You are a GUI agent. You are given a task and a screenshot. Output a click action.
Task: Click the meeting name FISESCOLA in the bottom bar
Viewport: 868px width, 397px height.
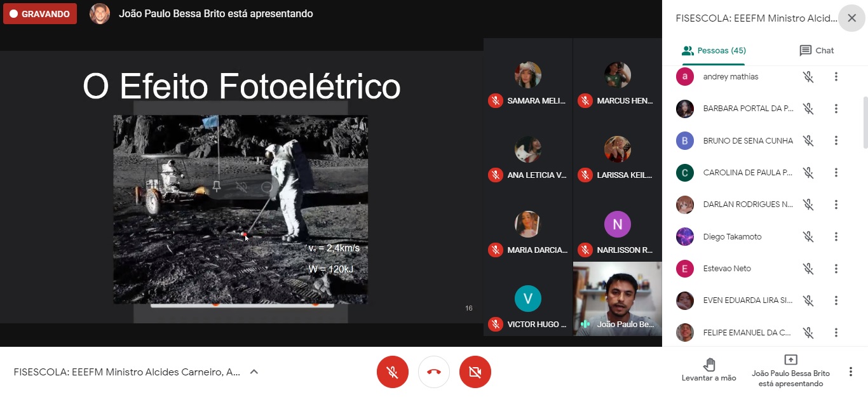pos(127,372)
